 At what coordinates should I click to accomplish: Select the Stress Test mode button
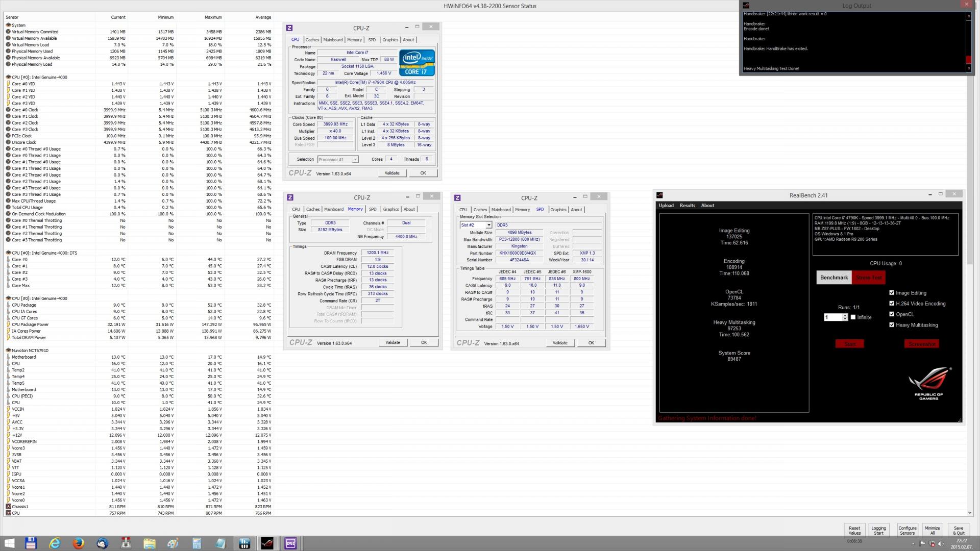pyautogui.click(x=869, y=278)
